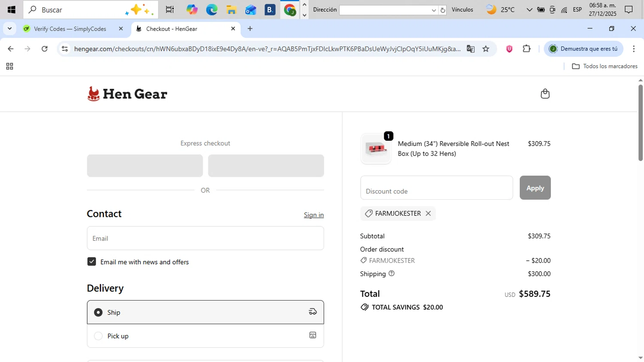Open Todos los marcadores folder
The image size is (644, 362).
click(x=605, y=66)
